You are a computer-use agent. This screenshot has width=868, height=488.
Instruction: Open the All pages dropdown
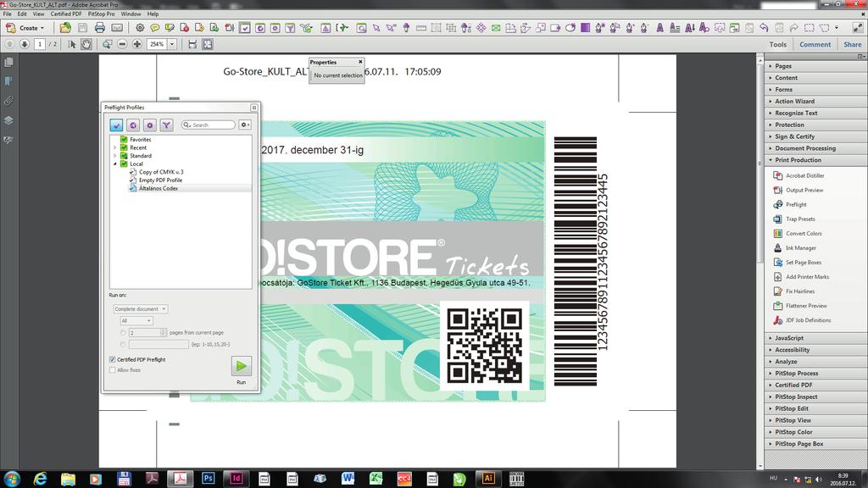click(x=136, y=321)
